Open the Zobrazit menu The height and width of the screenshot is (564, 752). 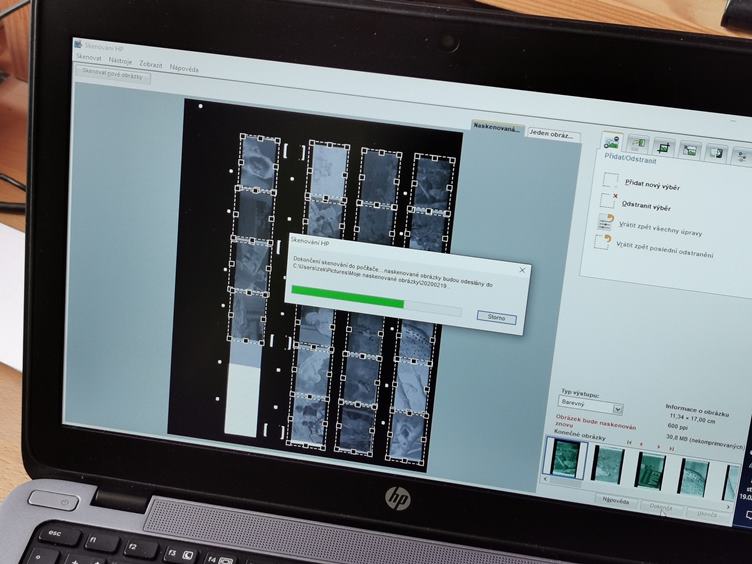(x=151, y=64)
